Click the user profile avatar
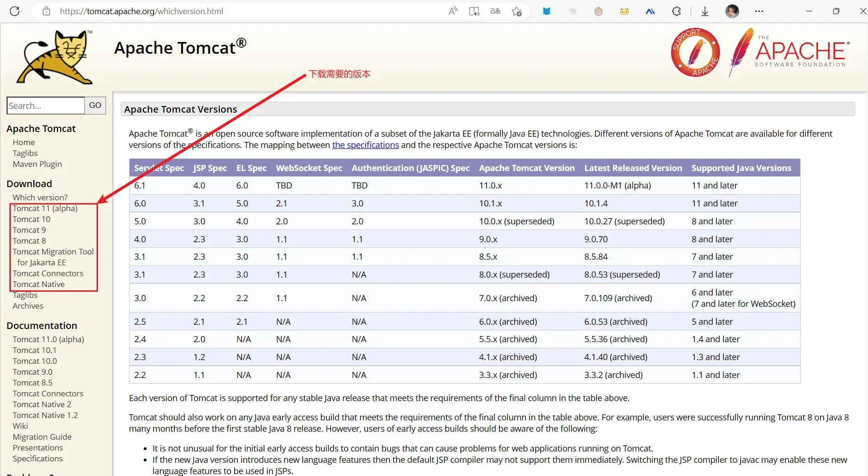The width and height of the screenshot is (868, 476). tap(732, 11)
